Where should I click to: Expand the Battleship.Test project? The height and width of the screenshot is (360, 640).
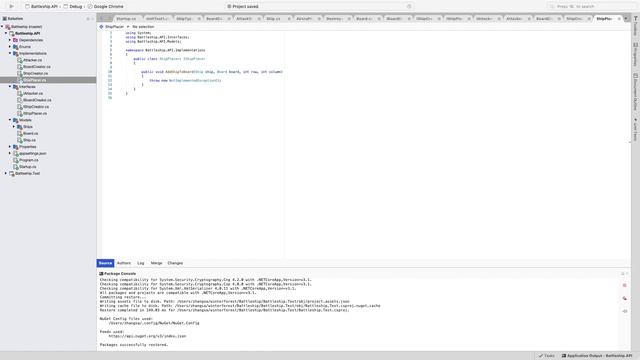pyautogui.click(x=6, y=173)
